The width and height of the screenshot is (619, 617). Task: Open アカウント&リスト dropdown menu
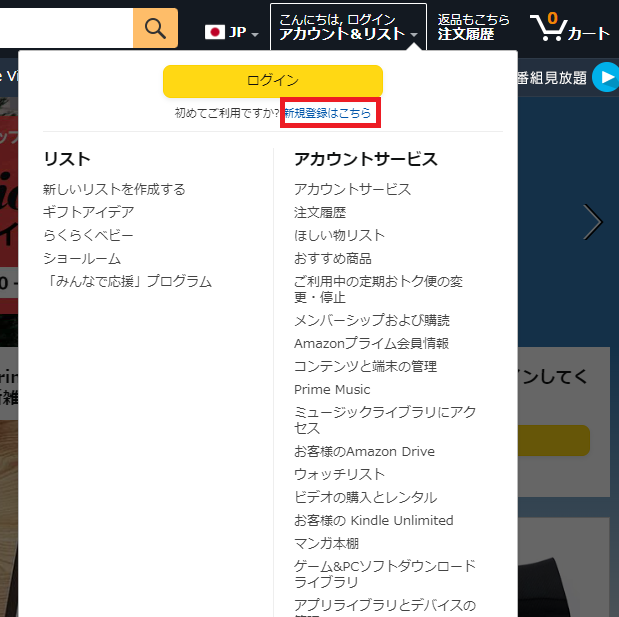[348, 27]
